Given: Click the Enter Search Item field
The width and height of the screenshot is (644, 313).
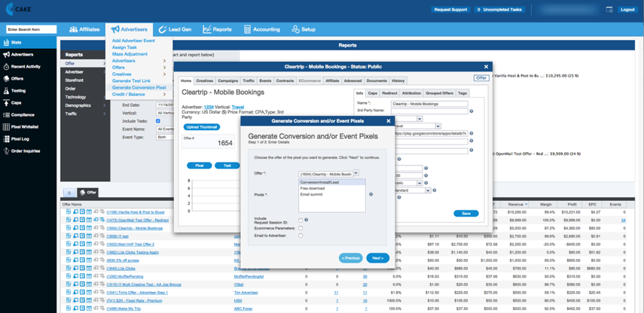Looking at the screenshot, I should 31,29.
